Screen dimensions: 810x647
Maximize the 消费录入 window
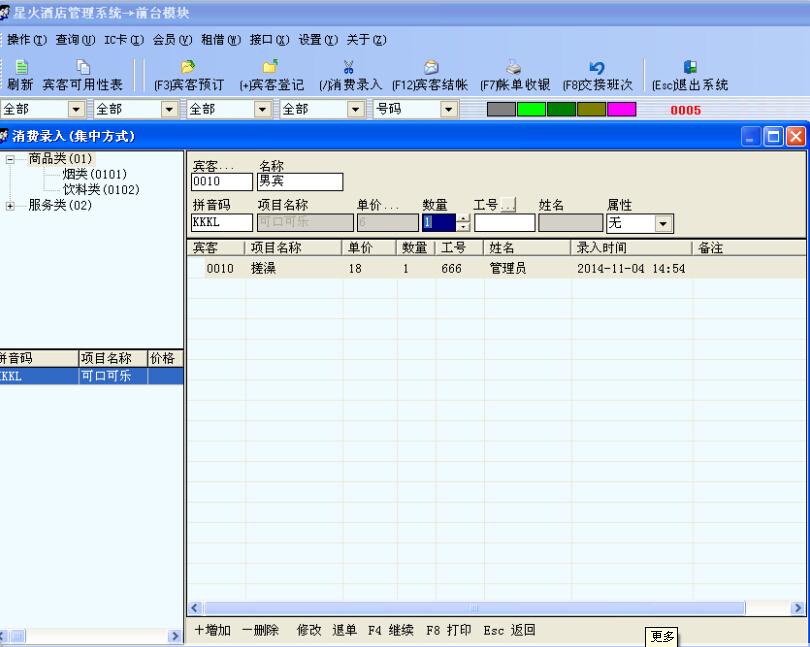773,136
